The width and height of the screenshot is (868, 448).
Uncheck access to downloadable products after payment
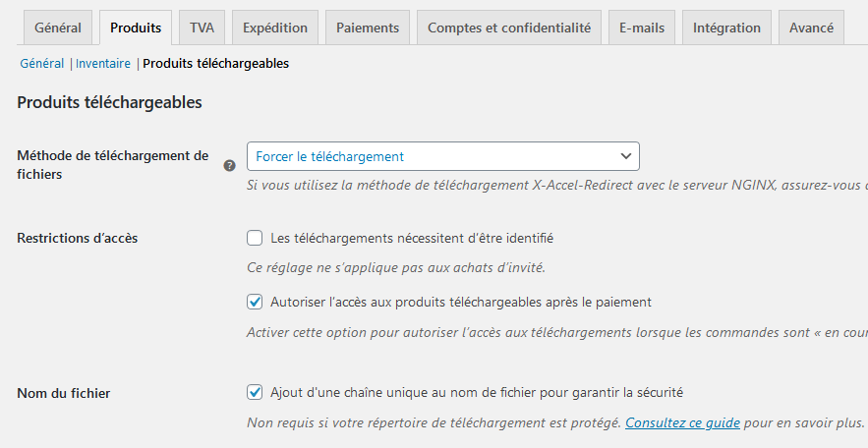[x=255, y=302]
